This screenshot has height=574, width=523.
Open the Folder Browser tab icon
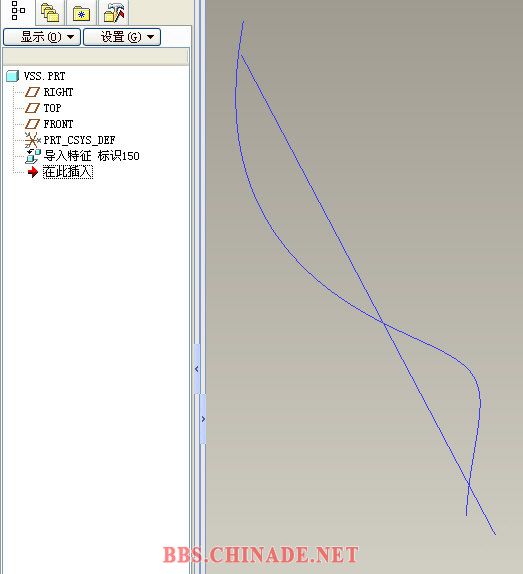(50, 12)
